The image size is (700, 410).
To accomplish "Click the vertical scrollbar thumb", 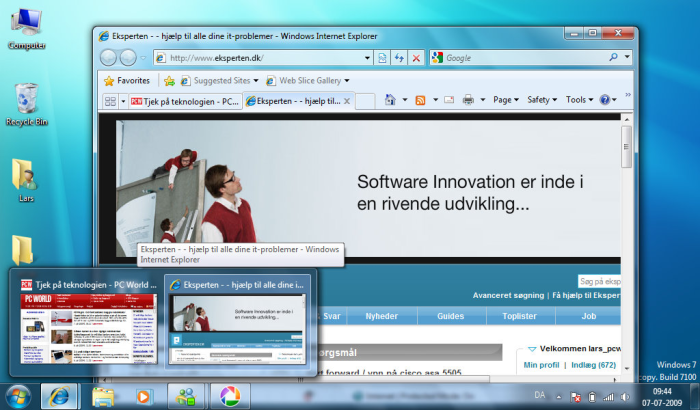I will pyautogui.click(x=626, y=146).
